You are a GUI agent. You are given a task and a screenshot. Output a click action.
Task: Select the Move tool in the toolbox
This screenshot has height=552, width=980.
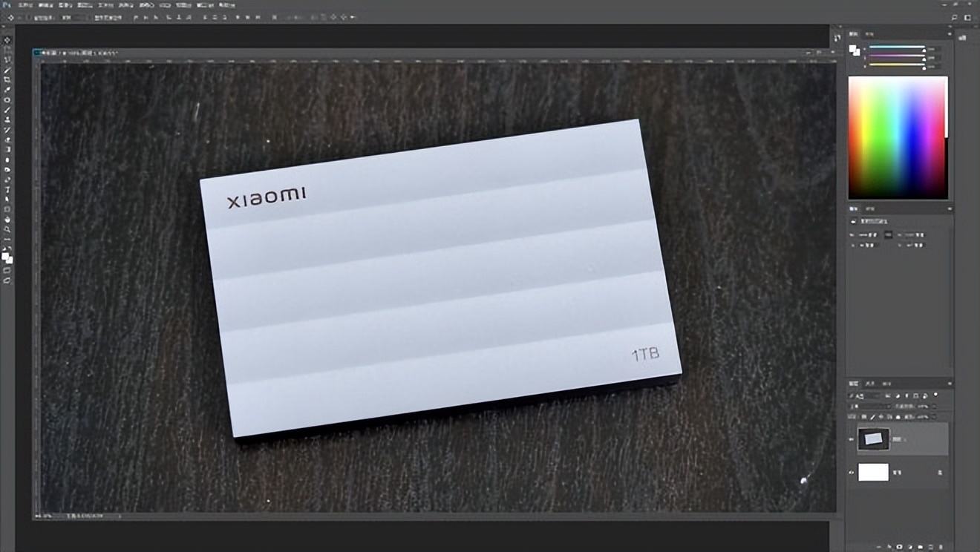(x=7, y=40)
